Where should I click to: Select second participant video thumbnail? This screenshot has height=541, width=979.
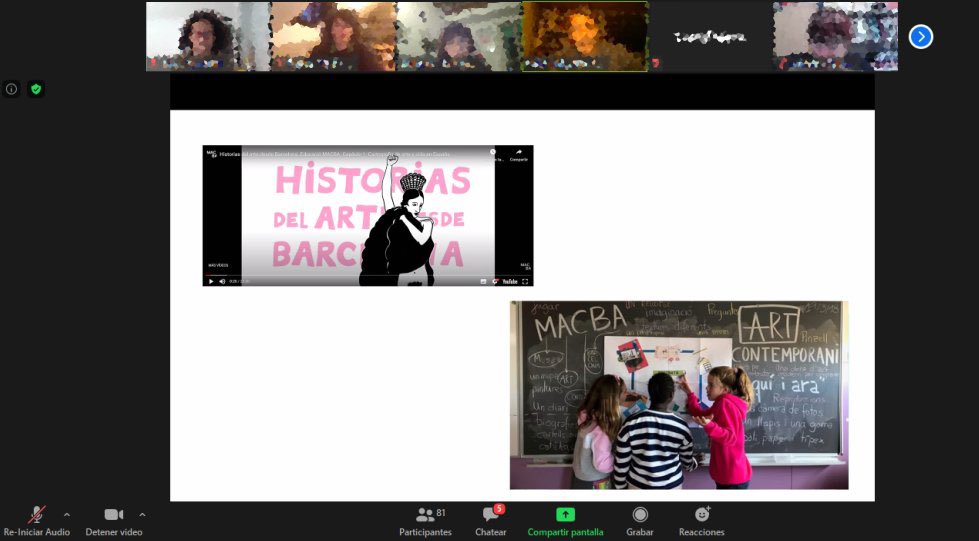click(333, 36)
